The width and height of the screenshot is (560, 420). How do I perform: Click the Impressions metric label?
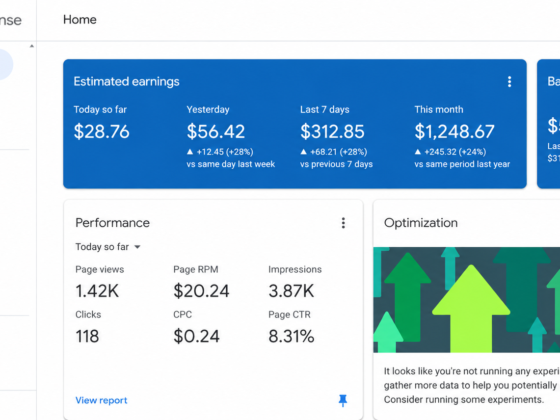(295, 269)
